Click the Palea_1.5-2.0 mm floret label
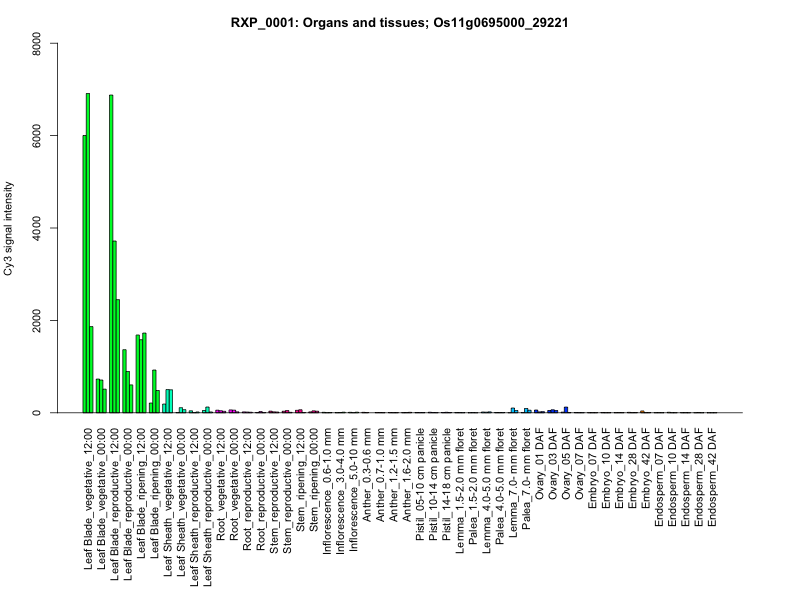Screen dimensions: 800x600 (x=472, y=486)
